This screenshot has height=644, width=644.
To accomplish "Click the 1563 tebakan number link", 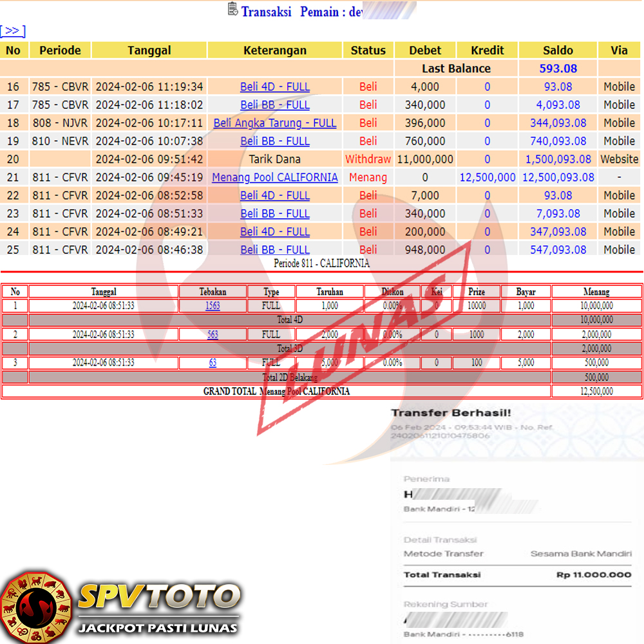I will [x=213, y=306].
